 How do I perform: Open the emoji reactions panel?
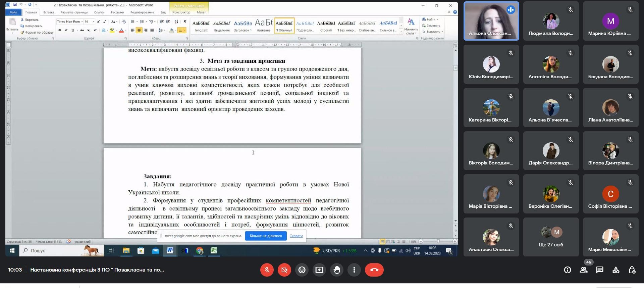[x=302, y=270]
